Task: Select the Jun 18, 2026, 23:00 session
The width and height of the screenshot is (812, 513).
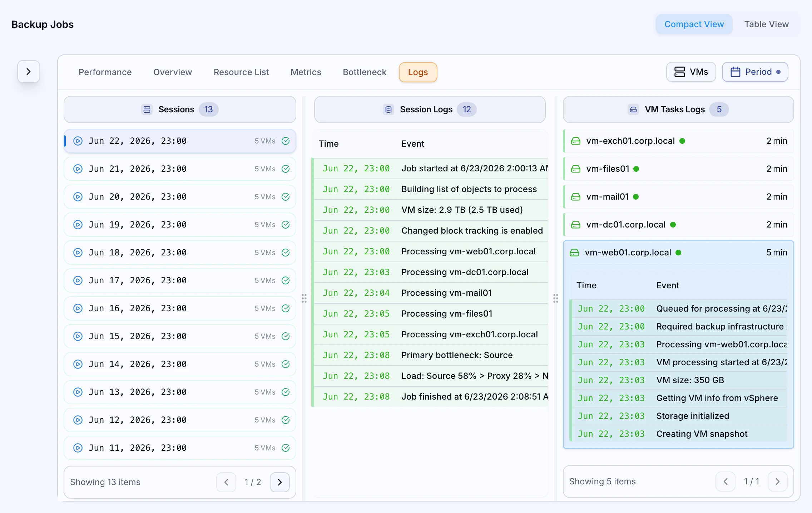Action: (x=180, y=253)
